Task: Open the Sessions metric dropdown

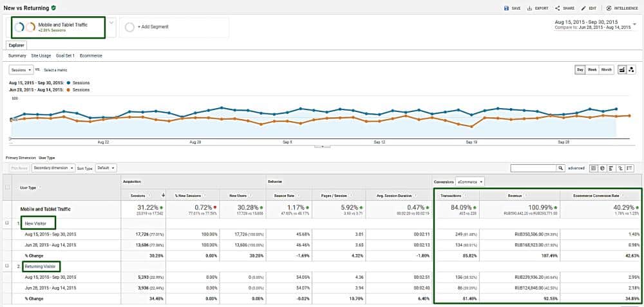Action: pyautogui.click(x=21, y=70)
